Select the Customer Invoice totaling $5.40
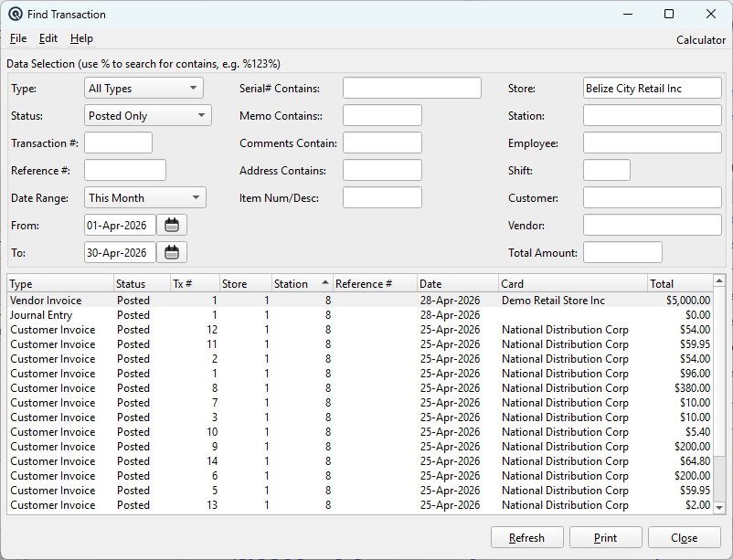Screen dimensions: 733x560 click(x=360, y=432)
